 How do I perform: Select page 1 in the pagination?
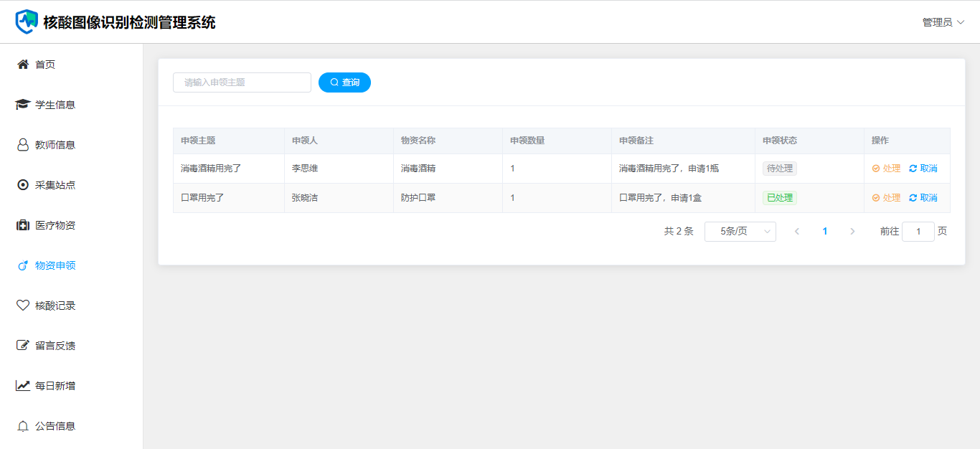[825, 232]
